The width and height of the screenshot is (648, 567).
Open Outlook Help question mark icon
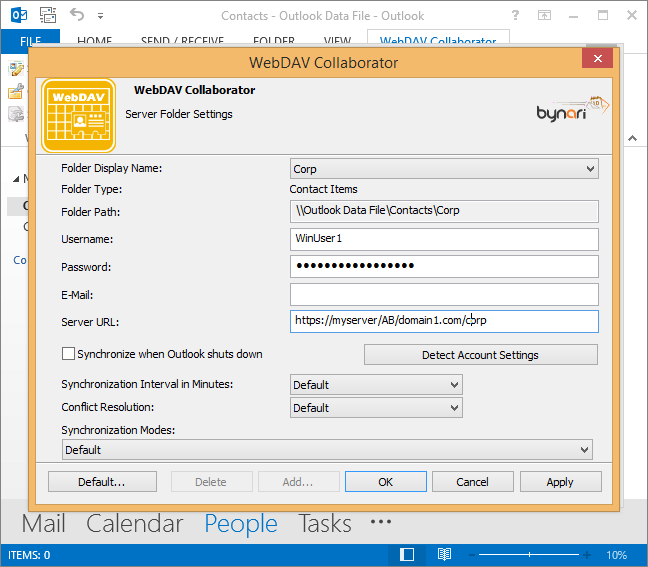tap(515, 15)
